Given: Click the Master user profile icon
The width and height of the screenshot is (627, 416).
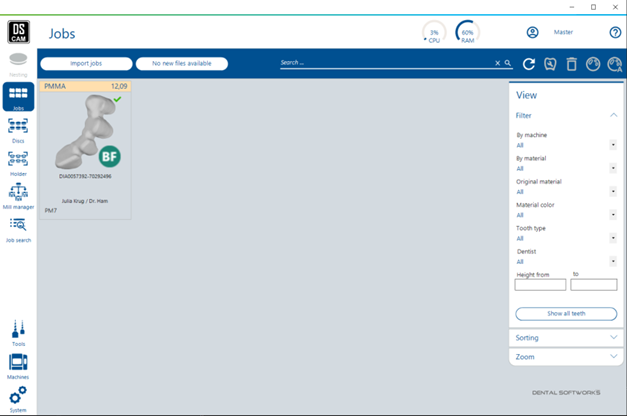Looking at the screenshot, I should [533, 32].
